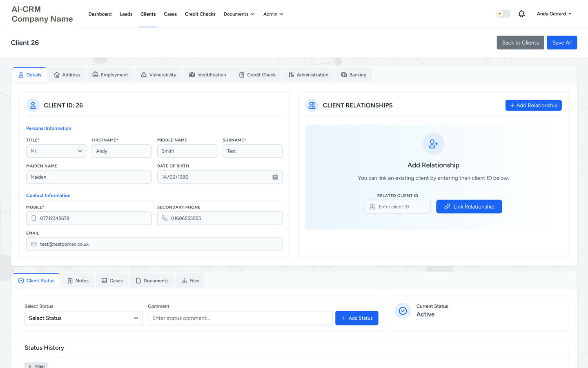The width and height of the screenshot is (588, 368).
Task: Click the Save All button
Action: (562, 43)
